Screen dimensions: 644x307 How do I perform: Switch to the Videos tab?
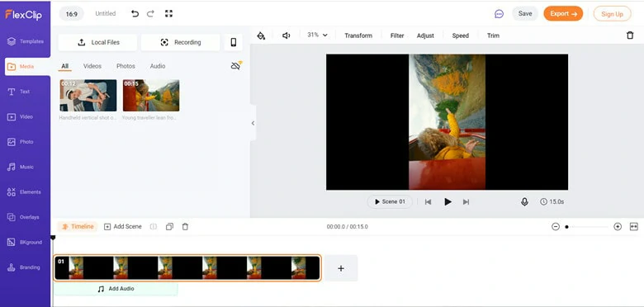tap(92, 66)
